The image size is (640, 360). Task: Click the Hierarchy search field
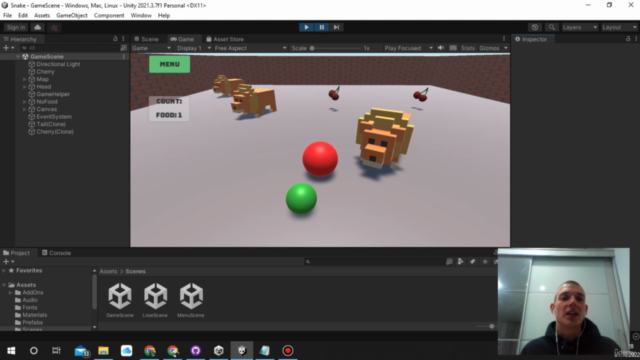(x=70, y=48)
